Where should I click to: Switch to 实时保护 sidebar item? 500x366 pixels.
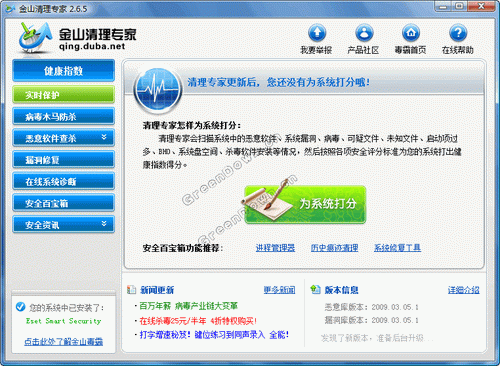pos(63,95)
